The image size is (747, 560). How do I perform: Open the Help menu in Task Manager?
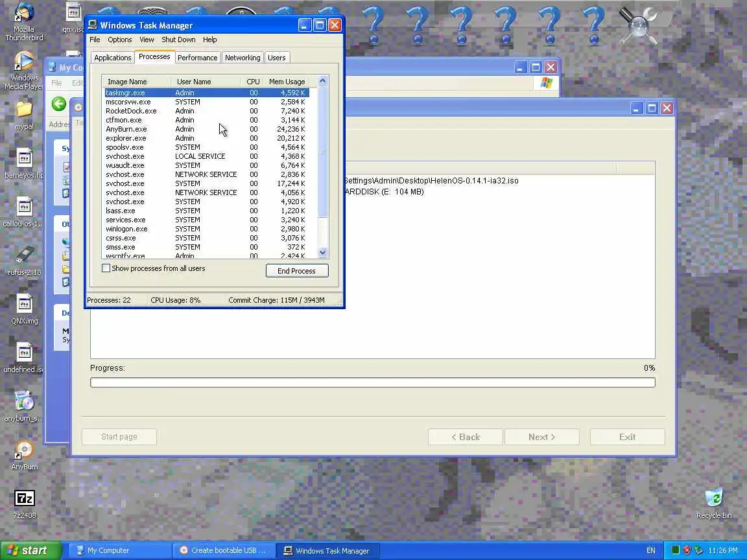(x=209, y=40)
